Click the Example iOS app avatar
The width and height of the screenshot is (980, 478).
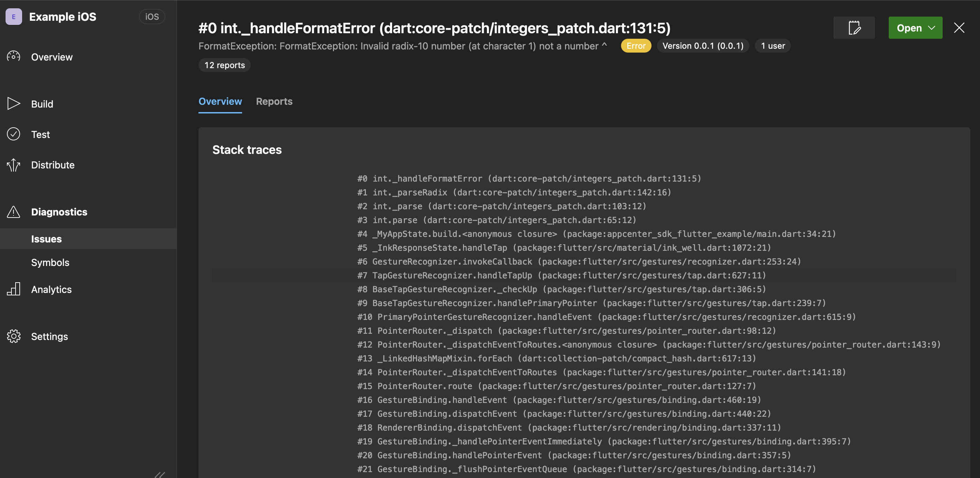coord(14,16)
